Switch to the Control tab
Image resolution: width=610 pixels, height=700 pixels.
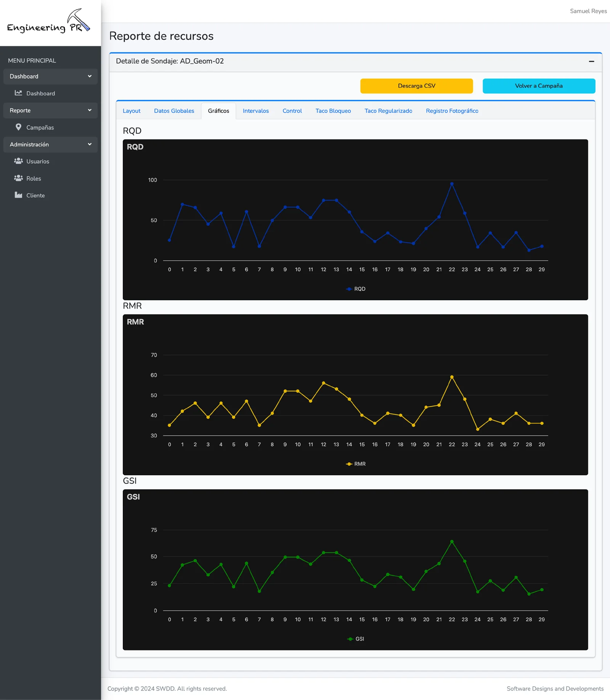pyautogui.click(x=292, y=111)
